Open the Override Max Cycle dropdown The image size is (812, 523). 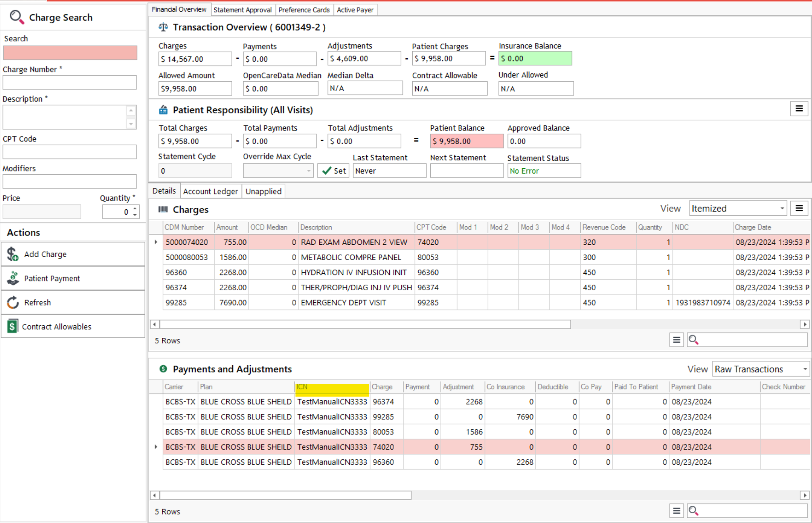[308, 171]
